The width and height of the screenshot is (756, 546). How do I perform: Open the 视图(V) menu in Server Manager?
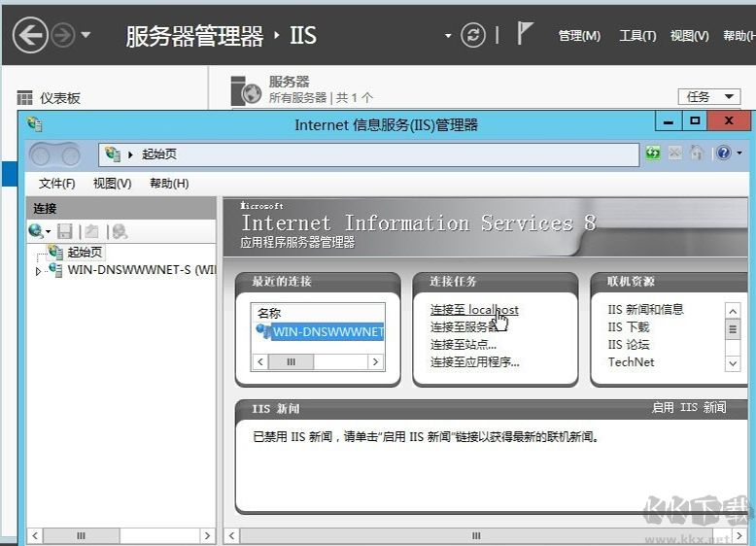tap(690, 36)
